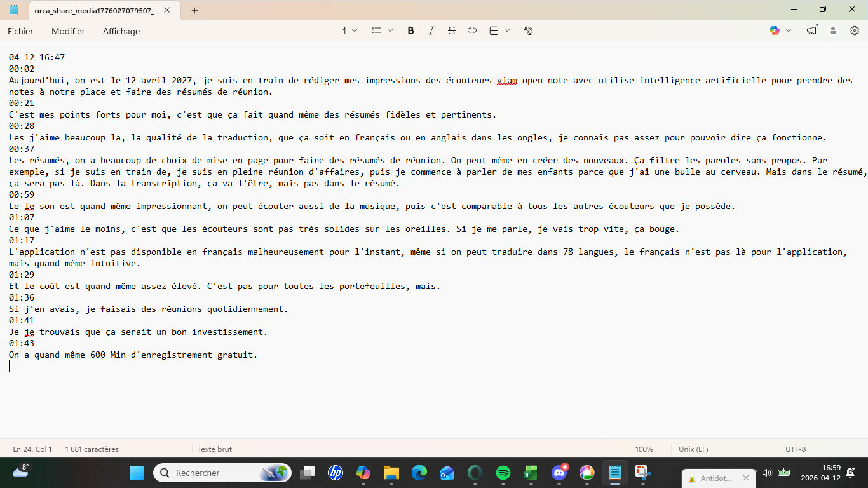Click the account profile icon
This screenshot has height=488, width=868.
[833, 30]
